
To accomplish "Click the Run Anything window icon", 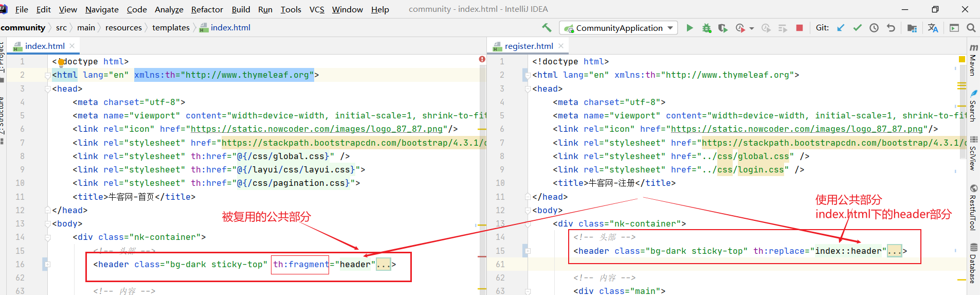I will (x=954, y=28).
